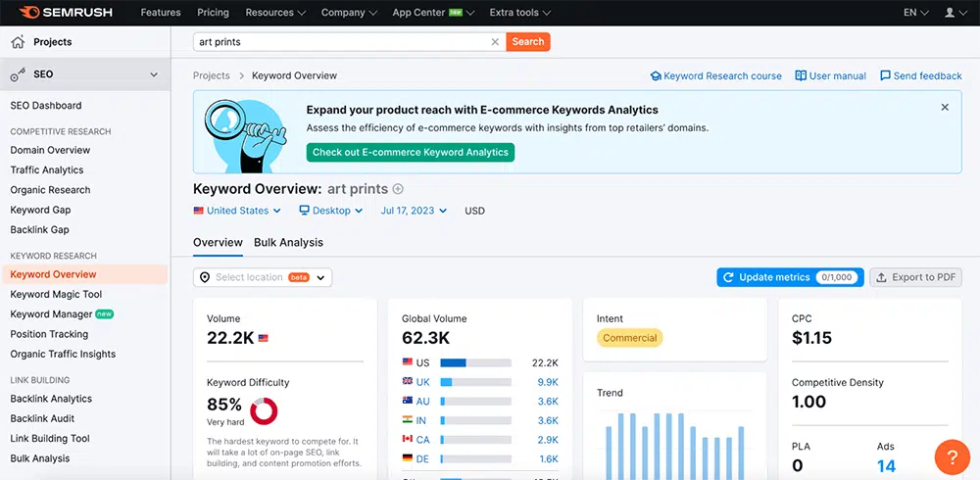Open the Pricing page

point(213,13)
